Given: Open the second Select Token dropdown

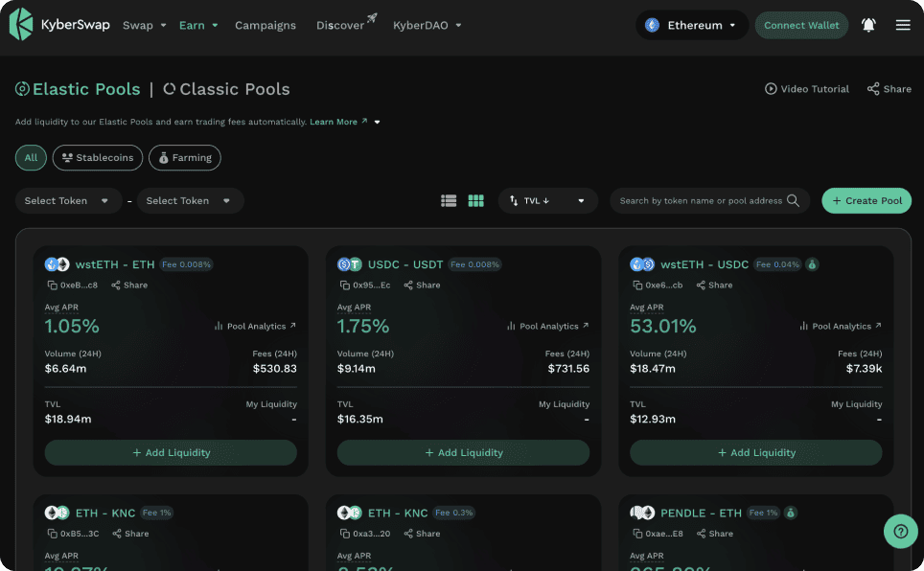Looking at the screenshot, I should click(x=191, y=201).
